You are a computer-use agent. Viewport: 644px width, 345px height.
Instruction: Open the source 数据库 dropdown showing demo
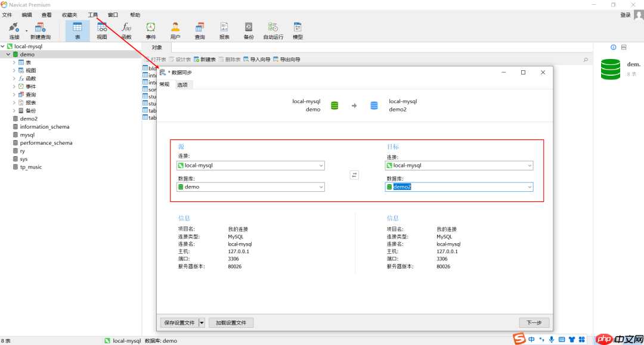321,187
